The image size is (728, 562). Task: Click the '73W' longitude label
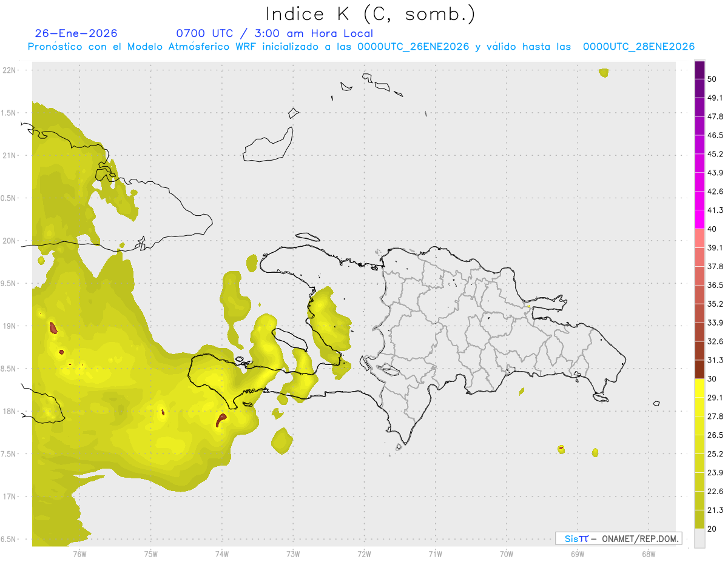coord(293,554)
